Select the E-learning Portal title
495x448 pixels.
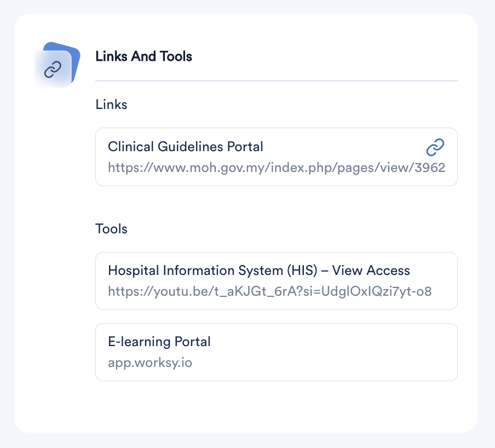tap(159, 342)
